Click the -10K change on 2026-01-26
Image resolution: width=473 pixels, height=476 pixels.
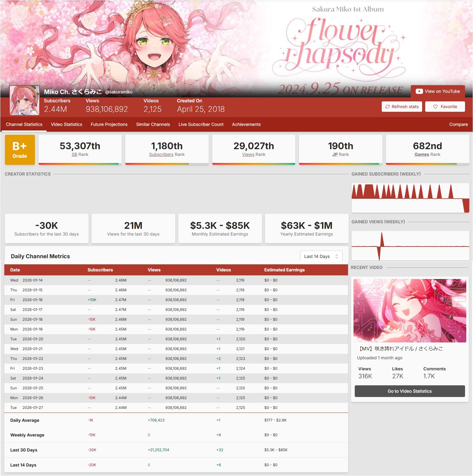pyautogui.click(x=92, y=398)
